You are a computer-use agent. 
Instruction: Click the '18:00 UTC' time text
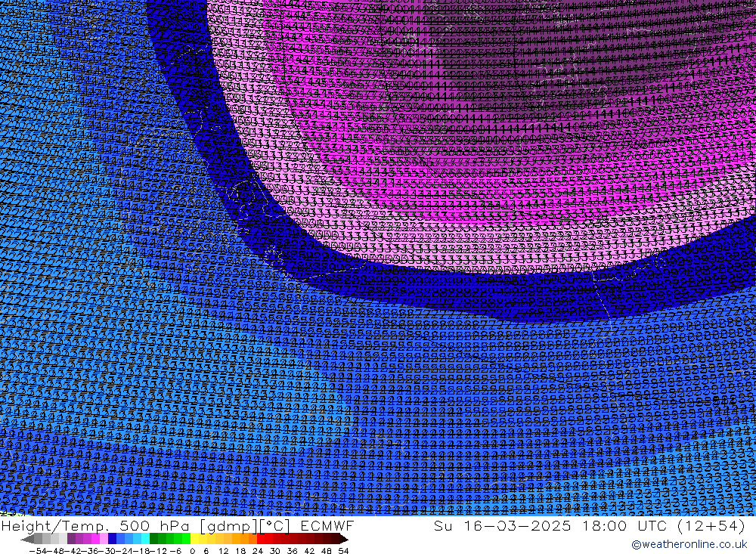(625, 526)
